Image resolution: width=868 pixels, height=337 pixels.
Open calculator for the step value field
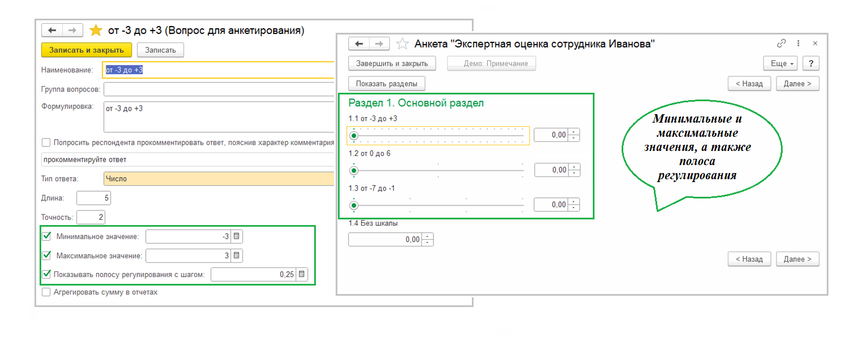pos(302,274)
